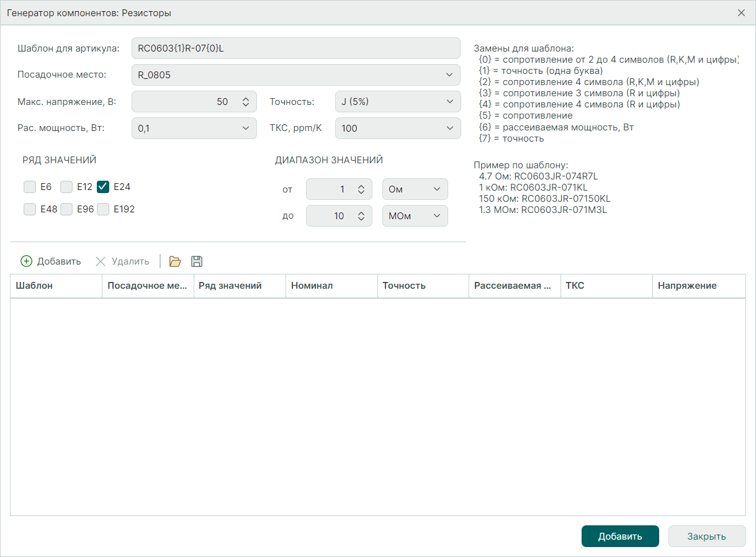Screen dimensions: 756x557
Task: Click the open folder icon in toolbar
Action: (x=175, y=261)
